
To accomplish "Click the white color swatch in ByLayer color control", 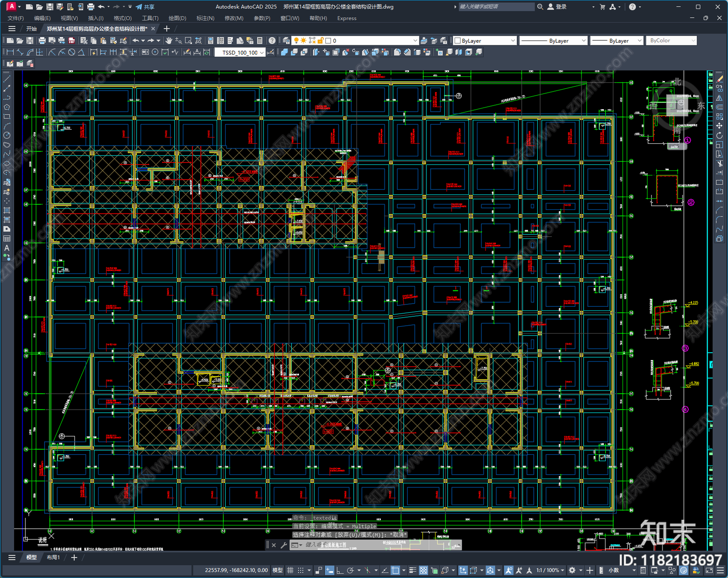I will tap(458, 41).
